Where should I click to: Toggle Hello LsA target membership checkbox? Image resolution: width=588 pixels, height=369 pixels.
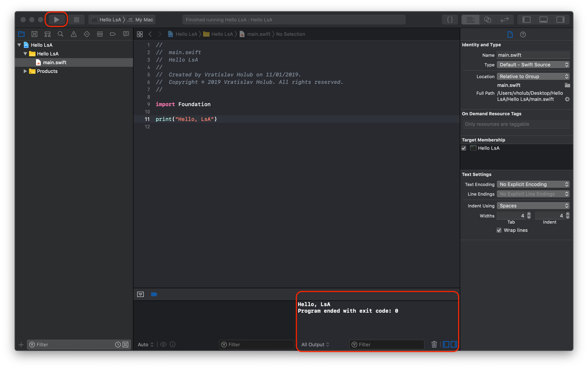[464, 148]
